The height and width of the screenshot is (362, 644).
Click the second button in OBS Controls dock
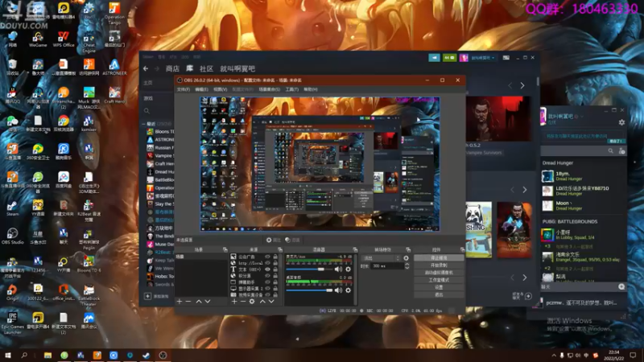[439, 265]
